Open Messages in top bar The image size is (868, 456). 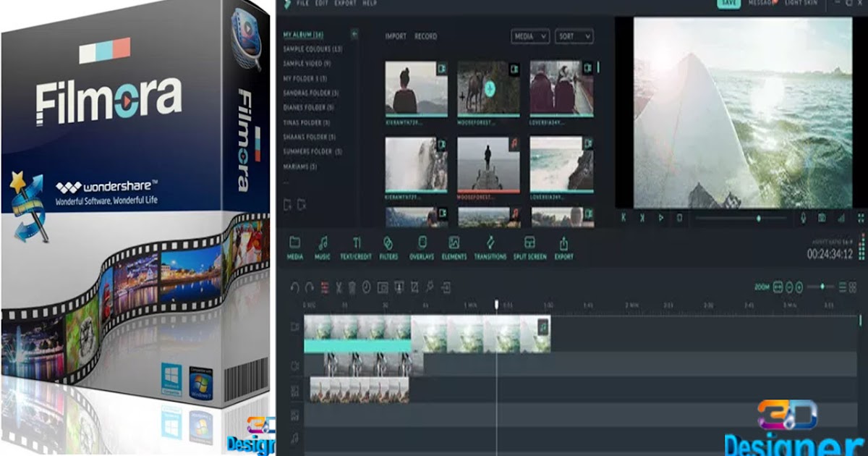click(761, 4)
